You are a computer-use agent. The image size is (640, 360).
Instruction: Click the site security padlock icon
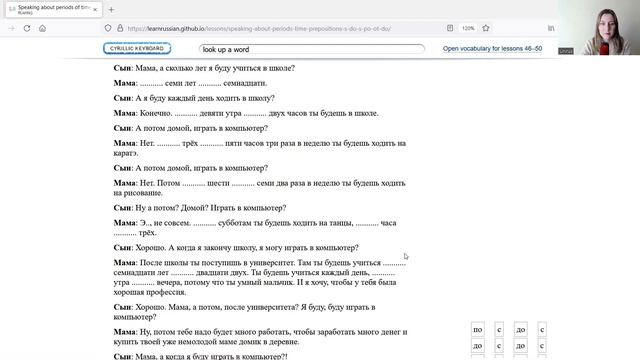coord(120,28)
